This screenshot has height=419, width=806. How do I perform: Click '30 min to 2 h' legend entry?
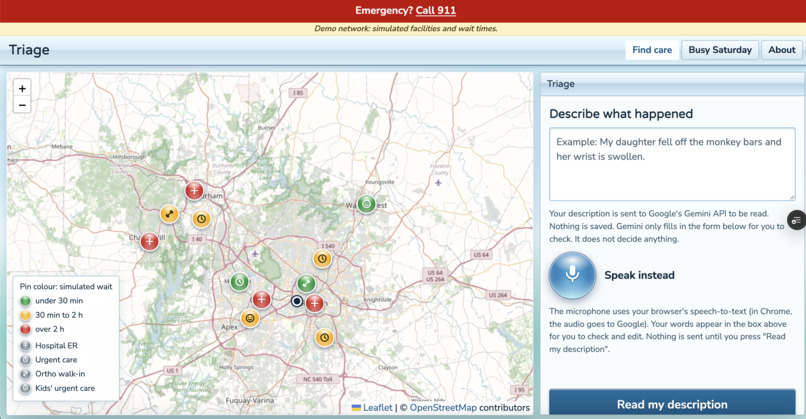(x=59, y=315)
